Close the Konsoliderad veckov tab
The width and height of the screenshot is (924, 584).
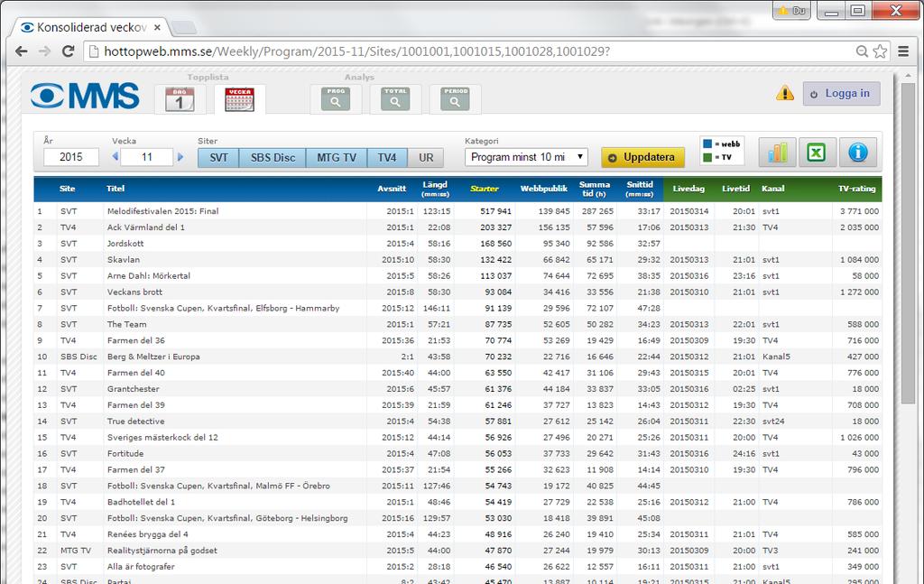coord(157,27)
